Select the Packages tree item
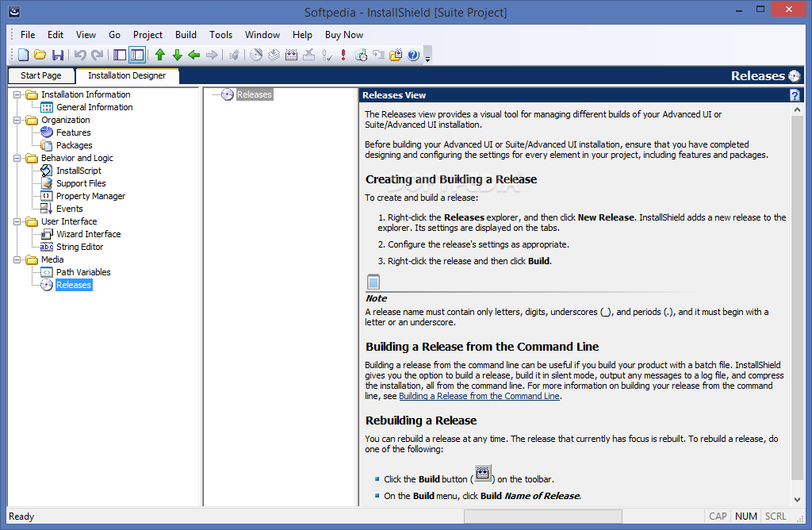This screenshot has width=812, height=530. pyautogui.click(x=74, y=145)
